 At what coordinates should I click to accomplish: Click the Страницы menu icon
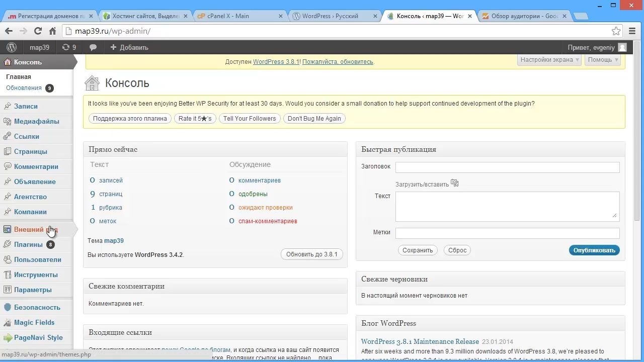[7, 151]
